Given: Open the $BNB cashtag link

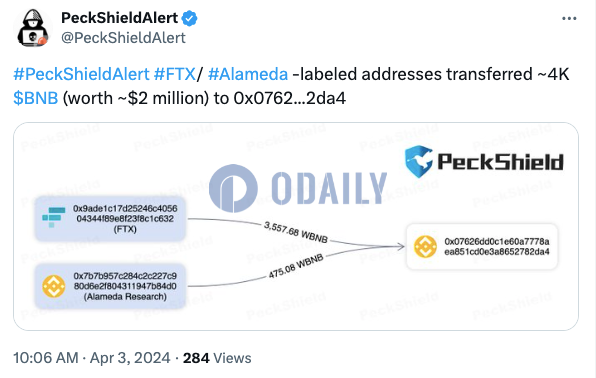Looking at the screenshot, I should pyautogui.click(x=36, y=98).
